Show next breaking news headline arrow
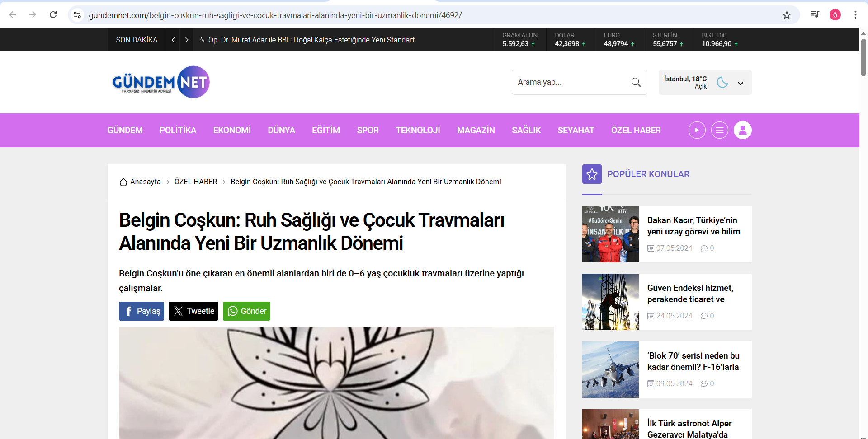The image size is (868, 439). pos(187,40)
